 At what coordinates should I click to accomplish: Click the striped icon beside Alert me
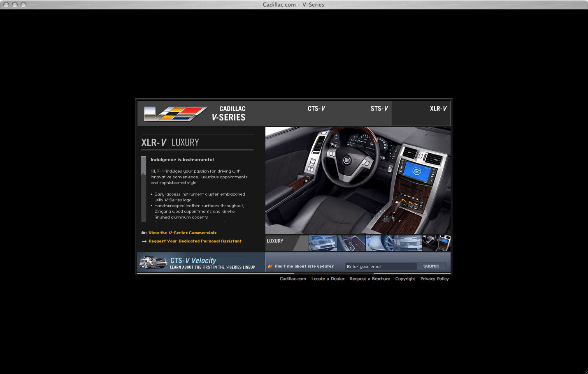click(270, 266)
